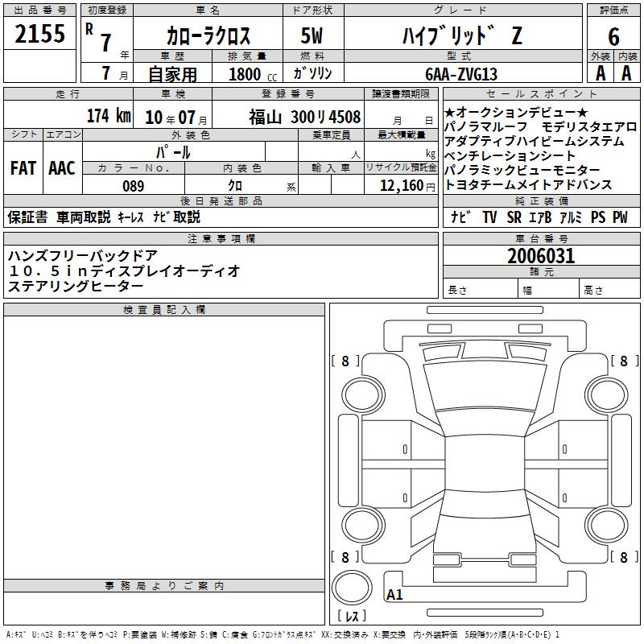Click the エアB equipment label
The image size is (644, 644).
540,217
